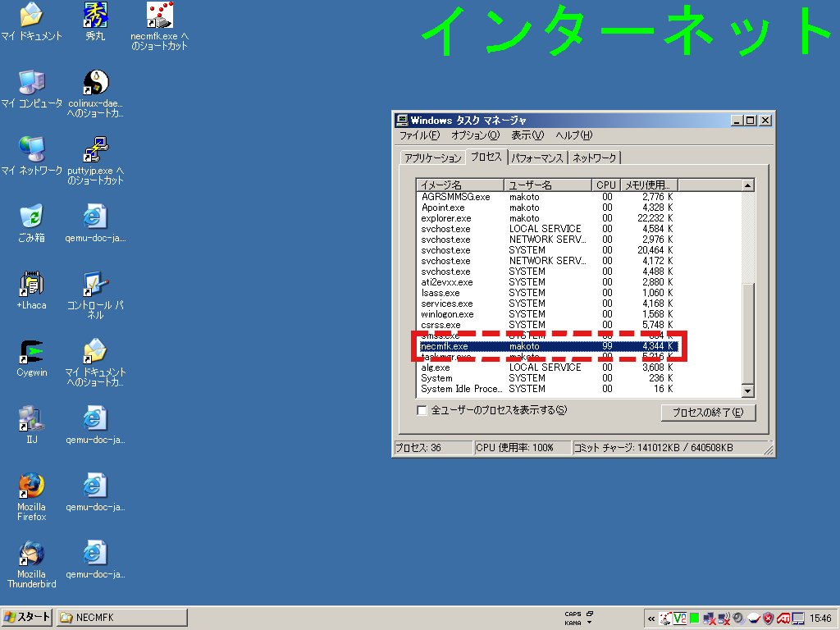
Task: Sort processes by the ユーザー名 column header
Action: [x=547, y=185]
